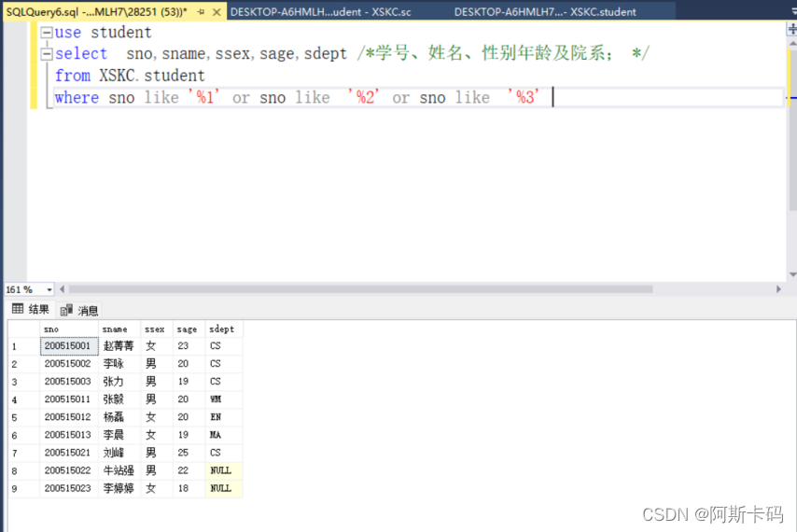Select row header 5 in results grid
797x532 pixels.
tap(24, 418)
